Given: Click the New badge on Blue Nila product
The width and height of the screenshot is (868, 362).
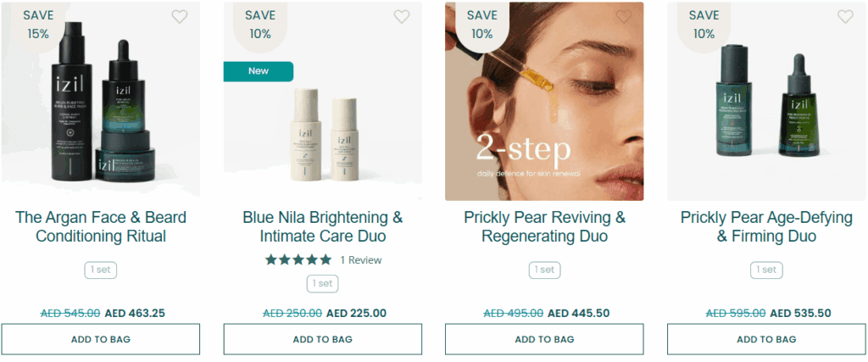Looking at the screenshot, I should coord(259,71).
